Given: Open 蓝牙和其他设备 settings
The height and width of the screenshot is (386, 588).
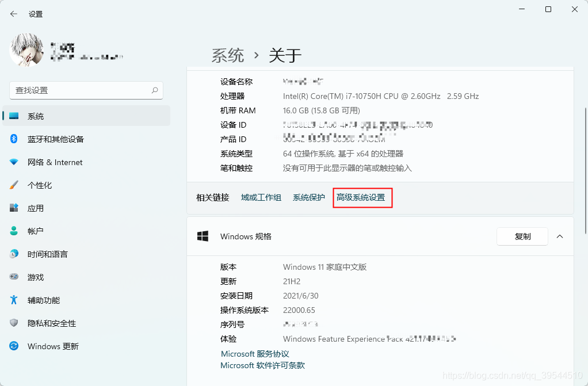Looking at the screenshot, I should (86, 139).
